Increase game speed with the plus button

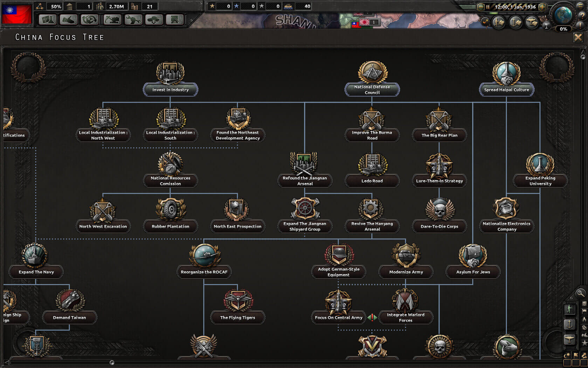tap(542, 7)
